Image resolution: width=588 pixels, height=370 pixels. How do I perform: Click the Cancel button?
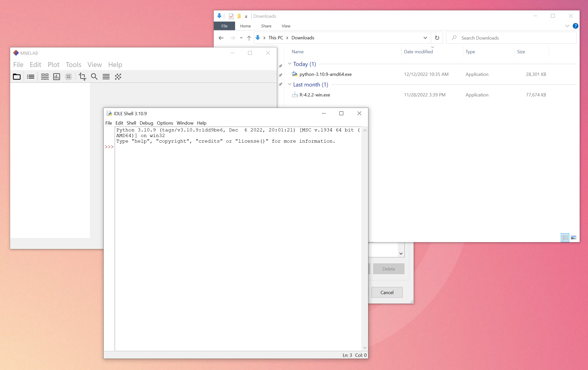coord(387,292)
